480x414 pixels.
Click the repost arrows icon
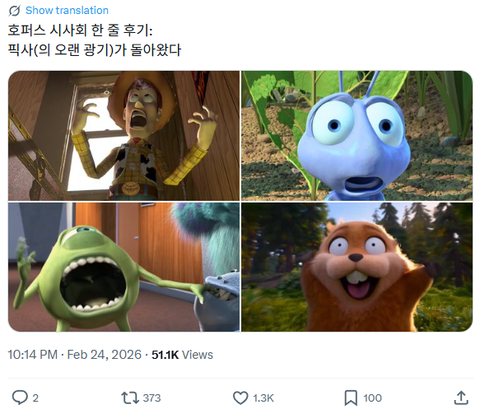(x=130, y=398)
